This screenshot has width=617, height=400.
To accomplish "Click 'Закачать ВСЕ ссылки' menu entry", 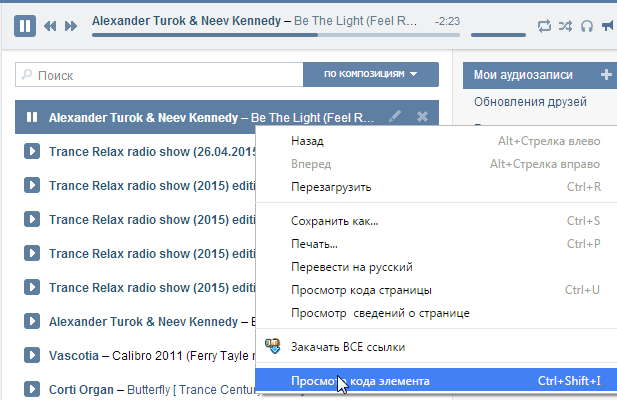I will [x=348, y=347].
